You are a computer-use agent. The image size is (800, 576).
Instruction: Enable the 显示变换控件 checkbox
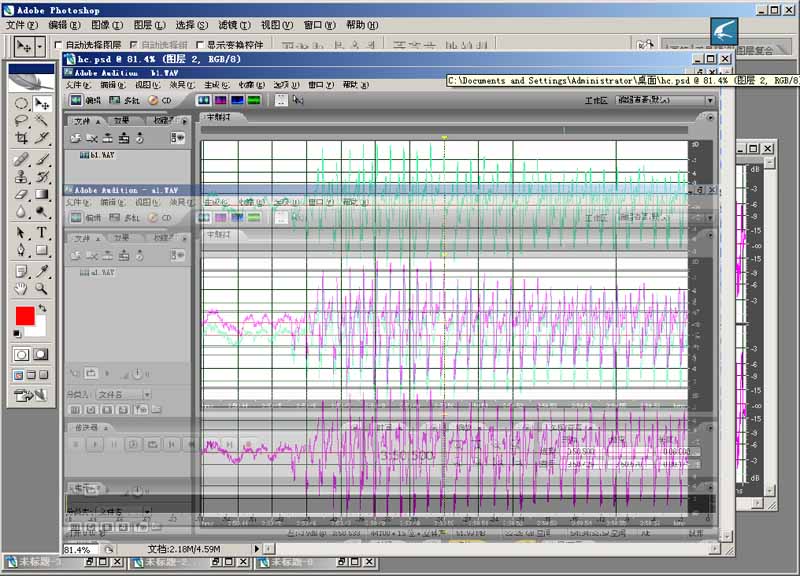pyautogui.click(x=200, y=45)
